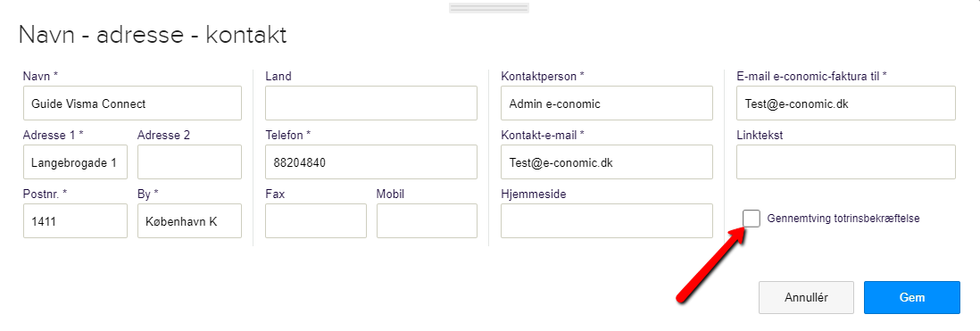Grab the drag handle at dialog top
Screen dimensions: 980x331
[489, 8]
